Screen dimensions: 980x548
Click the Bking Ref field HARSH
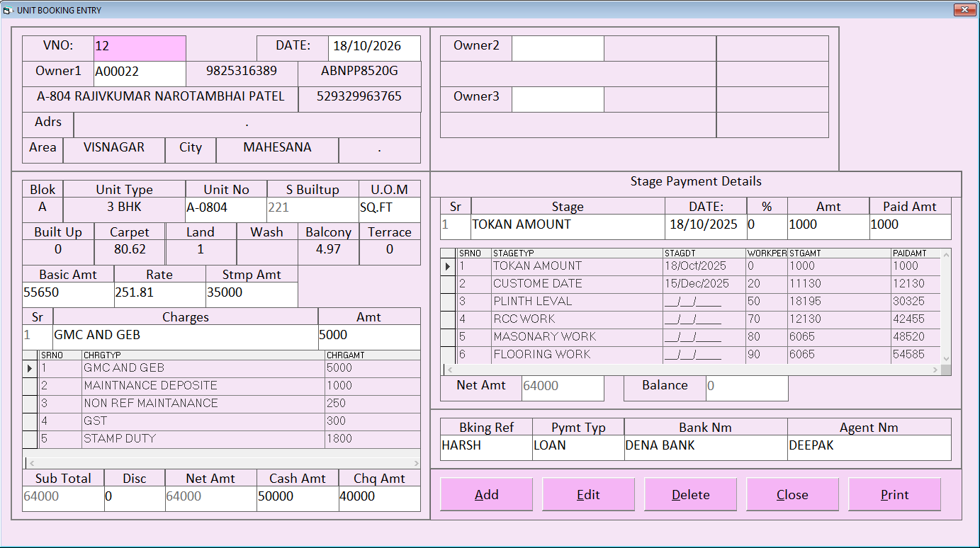click(486, 447)
